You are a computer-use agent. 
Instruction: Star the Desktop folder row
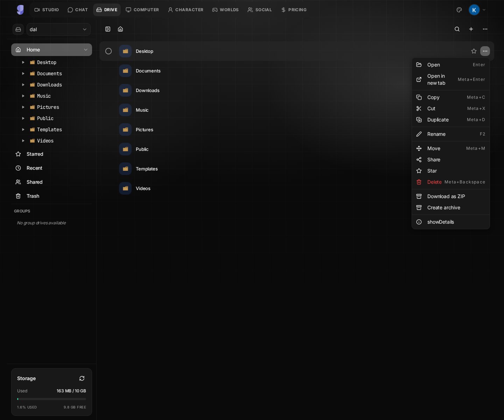click(474, 51)
